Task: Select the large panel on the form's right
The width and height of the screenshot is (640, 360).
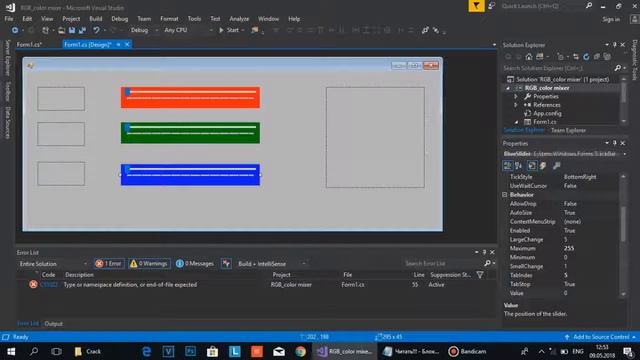Action: [375, 138]
